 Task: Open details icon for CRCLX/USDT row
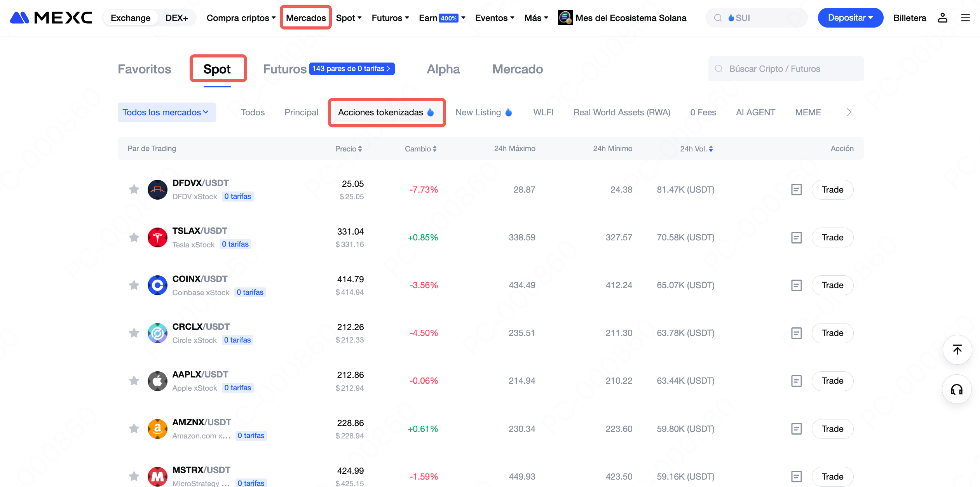click(x=797, y=333)
